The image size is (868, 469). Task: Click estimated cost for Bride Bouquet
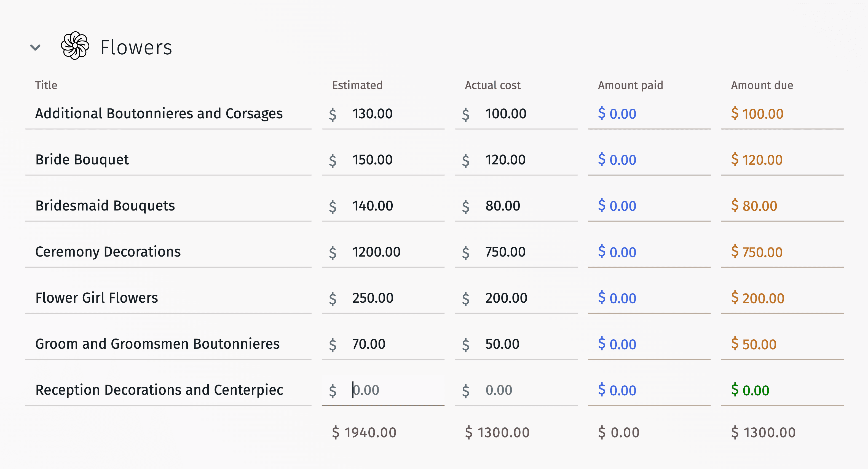(372, 160)
